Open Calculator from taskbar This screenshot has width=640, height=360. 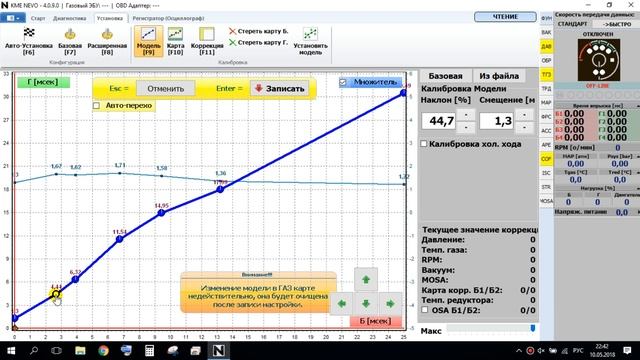tap(149, 351)
